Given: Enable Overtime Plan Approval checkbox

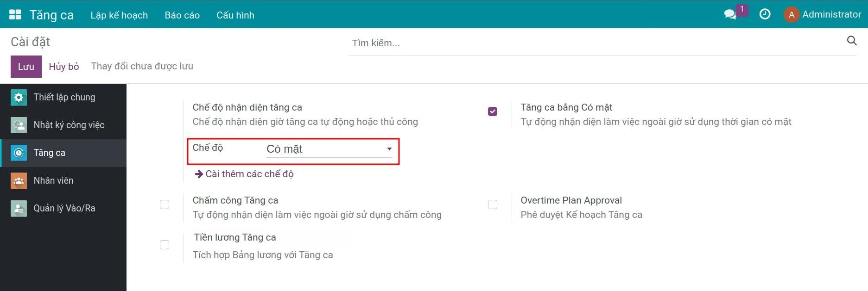Looking at the screenshot, I should [x=493, y=204].
